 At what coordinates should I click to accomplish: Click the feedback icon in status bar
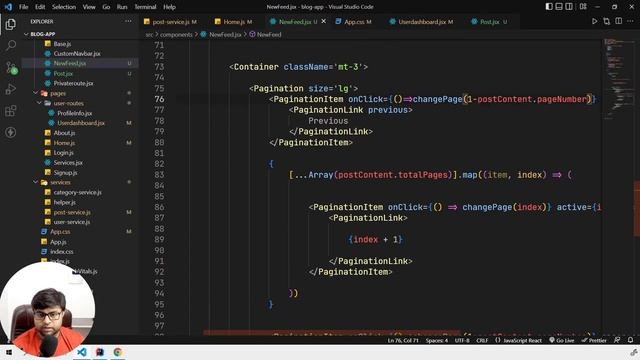click(617, 340)
